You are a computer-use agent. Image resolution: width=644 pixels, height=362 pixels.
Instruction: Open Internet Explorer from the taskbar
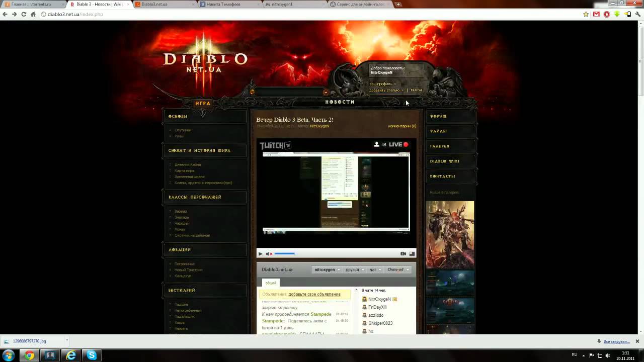coord(71,355)
